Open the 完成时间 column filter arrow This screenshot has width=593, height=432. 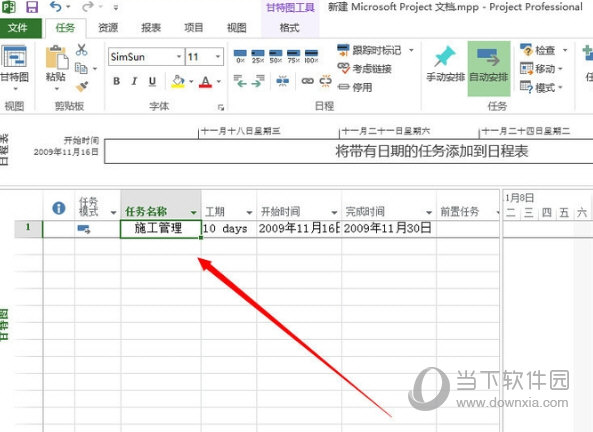428,212
